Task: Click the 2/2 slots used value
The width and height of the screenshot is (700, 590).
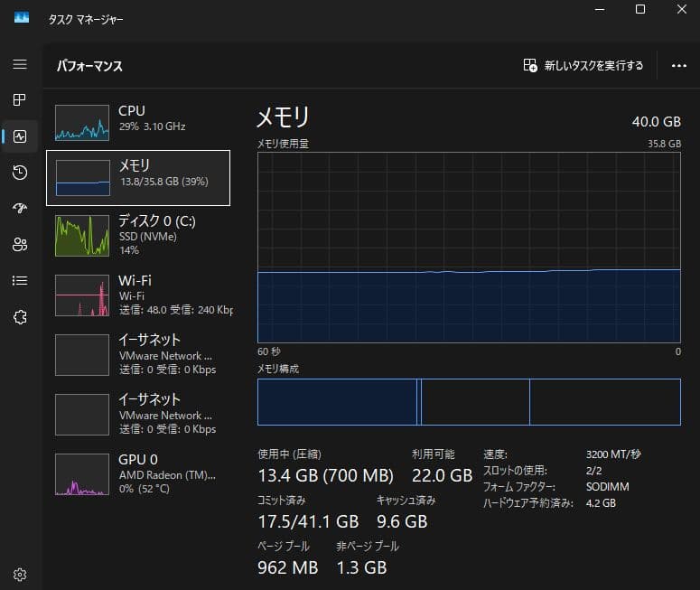Action: point(593,471)
